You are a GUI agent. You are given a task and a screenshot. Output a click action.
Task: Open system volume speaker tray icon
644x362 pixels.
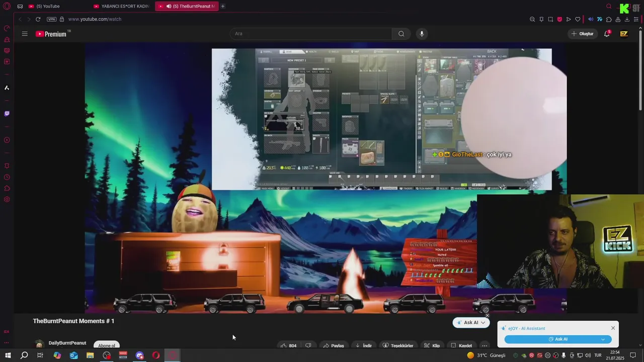point(587,355)
